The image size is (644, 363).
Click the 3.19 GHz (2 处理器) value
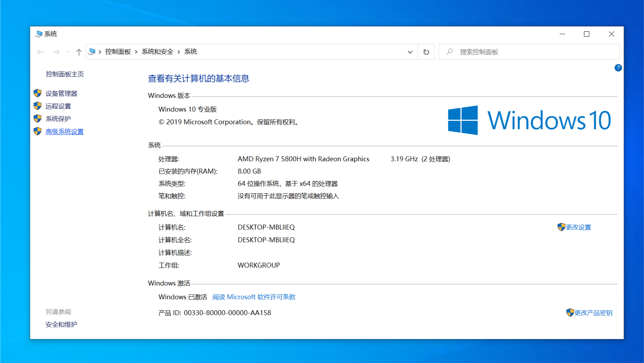click(420, 159)
